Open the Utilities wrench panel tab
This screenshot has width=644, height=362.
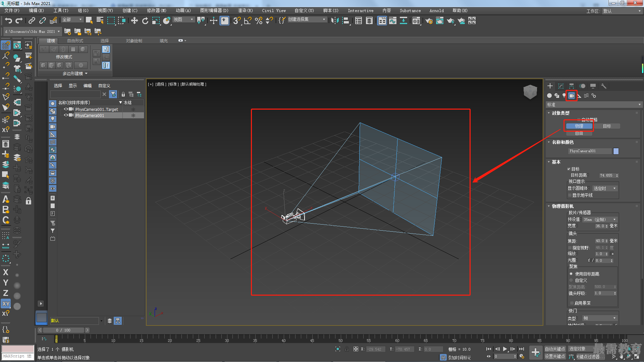pyautogui.click(x=604, y=86)
